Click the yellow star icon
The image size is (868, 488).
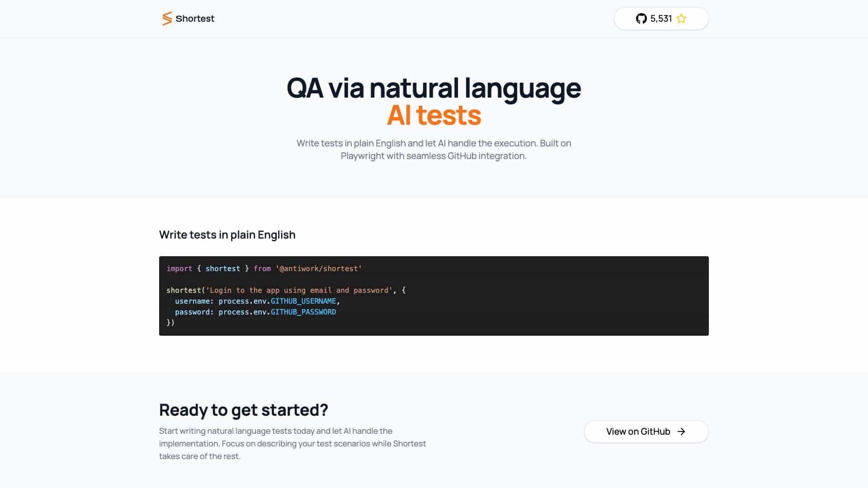point(681,19)
